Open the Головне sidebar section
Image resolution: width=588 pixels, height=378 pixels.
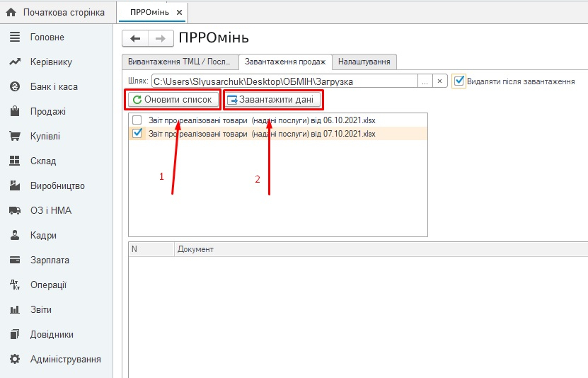[47, 38]
